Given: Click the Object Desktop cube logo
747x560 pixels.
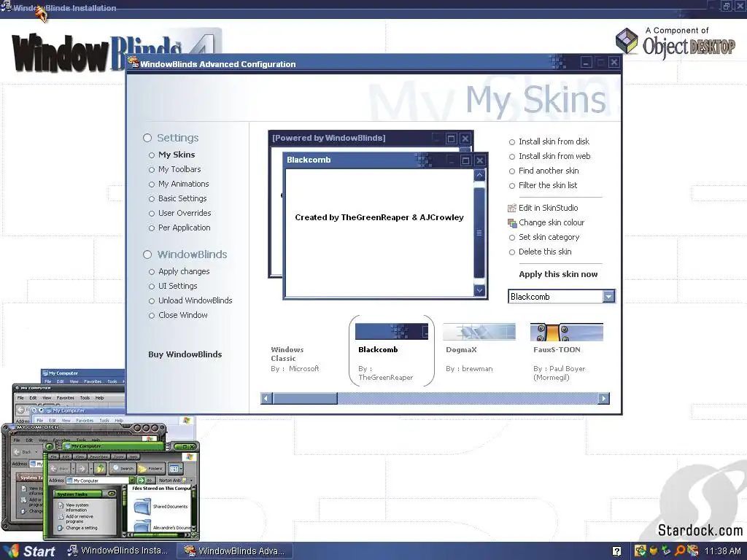Looking at the screenshot, I should (627, 41).
